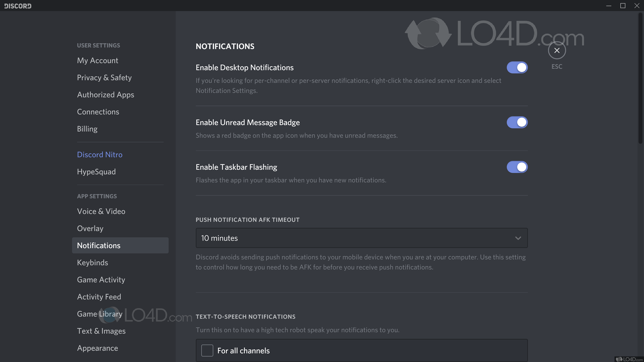Image resolution: width=644 pixels, height=362 pixels.
Task: Disable the Desktop Notifications toggle
Action: (x=517, y=67)
